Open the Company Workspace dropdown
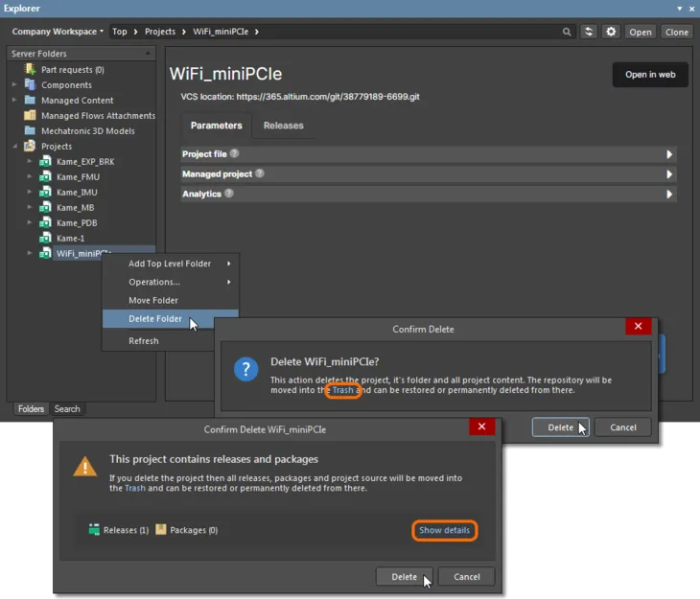Viewport: 700px width, 599px height. (x=58, y=32)
